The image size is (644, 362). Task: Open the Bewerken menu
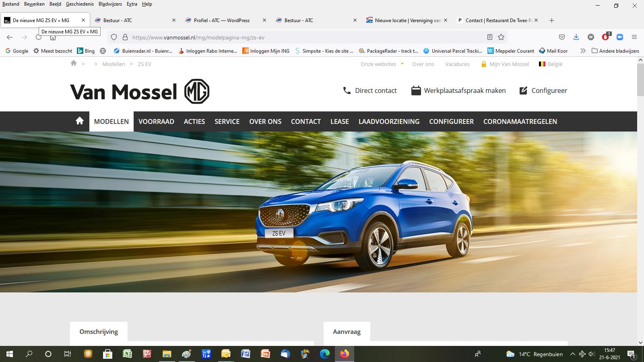tap(34, 4)
